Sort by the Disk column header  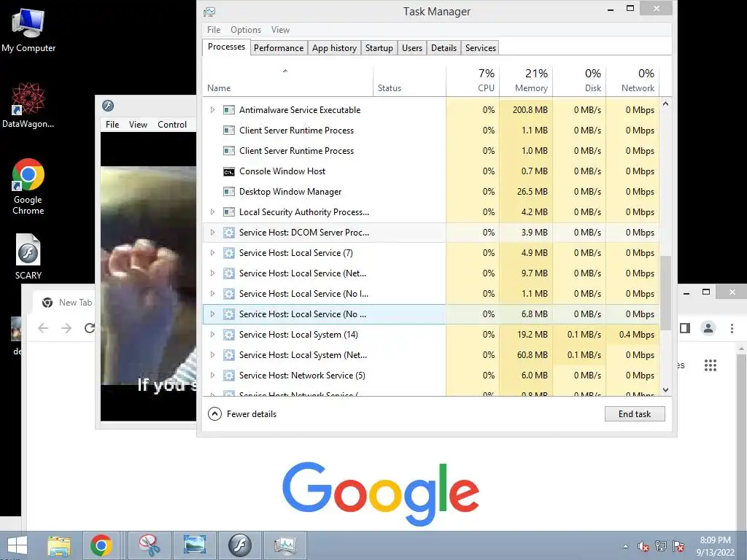coord(579,81)
